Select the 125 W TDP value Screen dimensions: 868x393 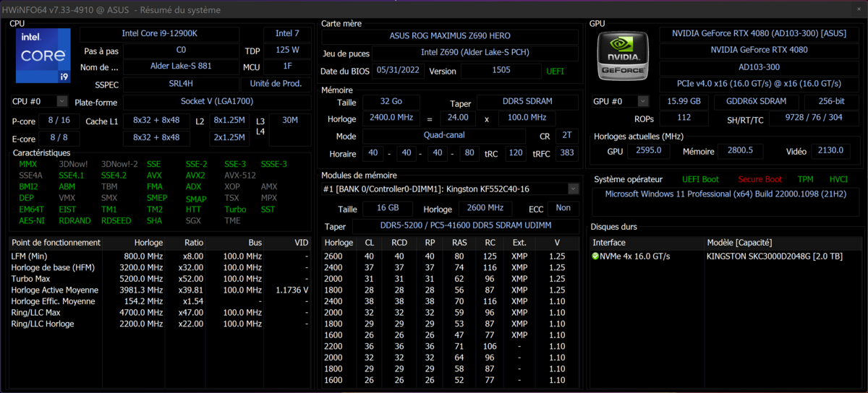click(x=287, y=51)
